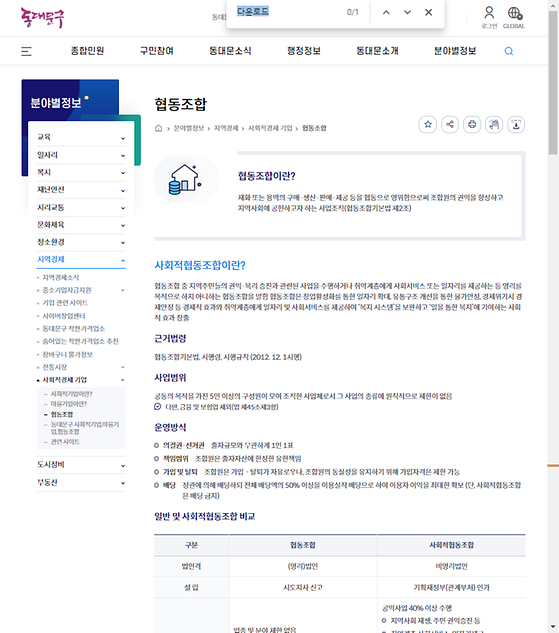Click 분야별정보 breadcrumb link
The width and height of the screenshot is (559, 633).
click(188, 128)
